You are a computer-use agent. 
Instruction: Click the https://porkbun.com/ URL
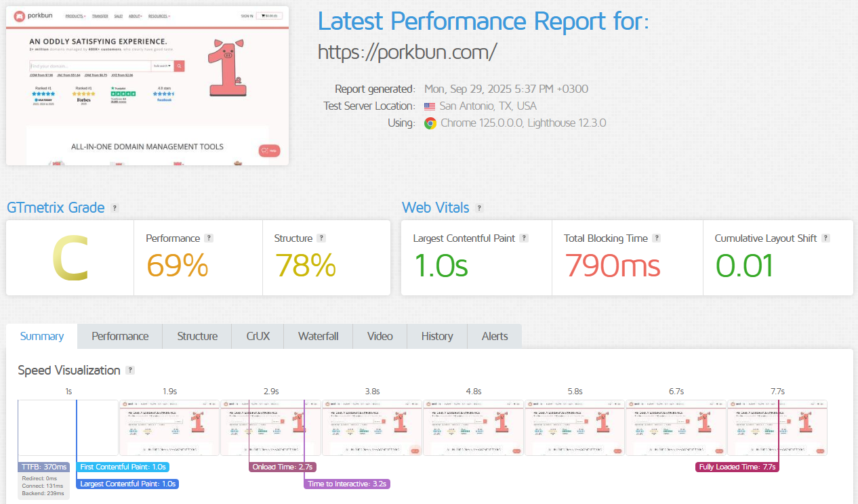(x=407, y=52)
